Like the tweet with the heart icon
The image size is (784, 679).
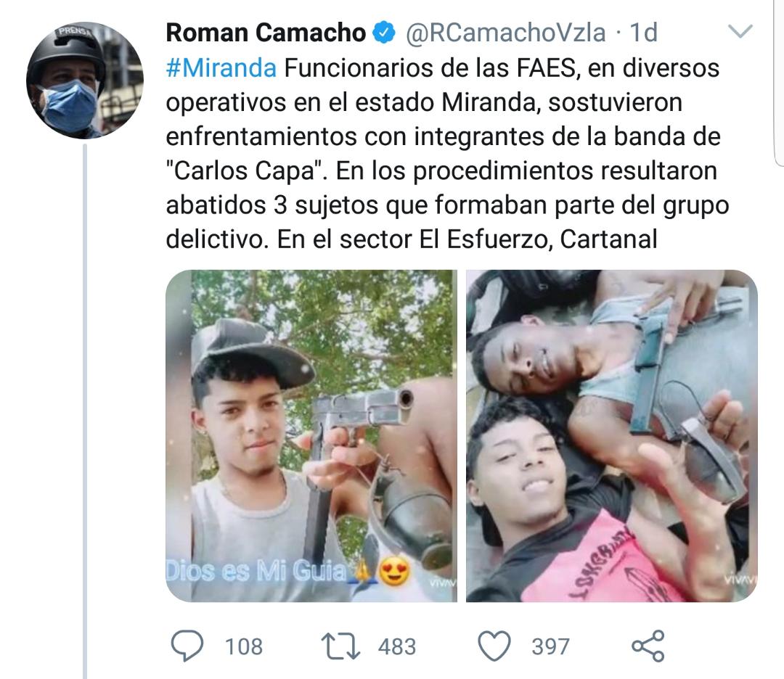[494, 646]
